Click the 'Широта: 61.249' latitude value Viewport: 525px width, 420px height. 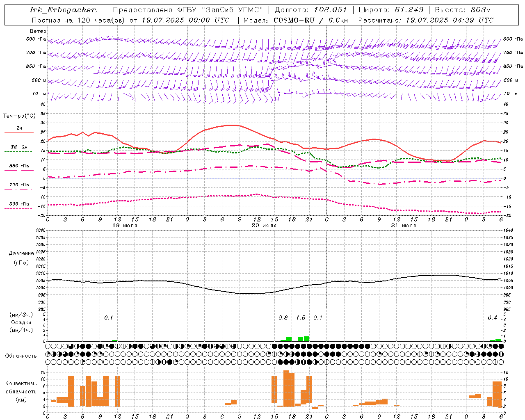[391, 10]
